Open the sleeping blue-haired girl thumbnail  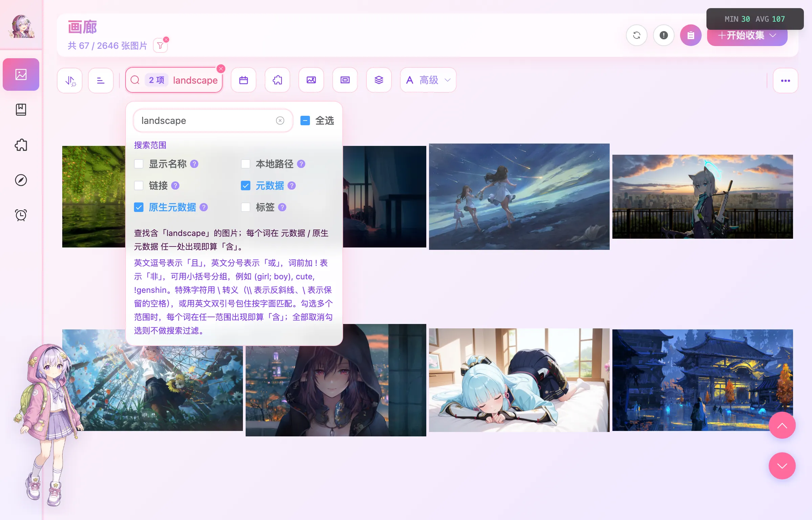coord(519,380)
